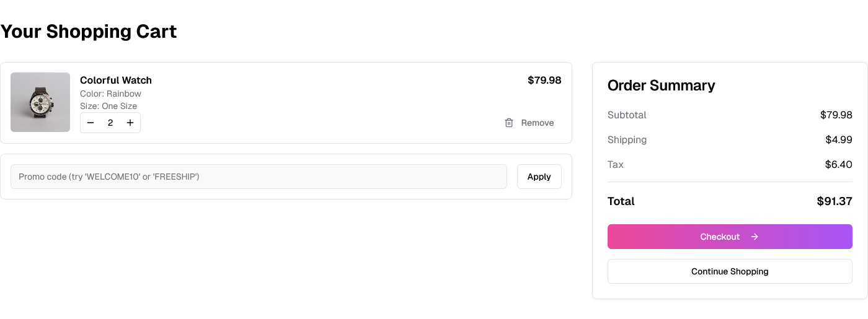The height and width of the screenshot is (319, 868).
Task: Click Continue Shopping
Action: [730, 271]
